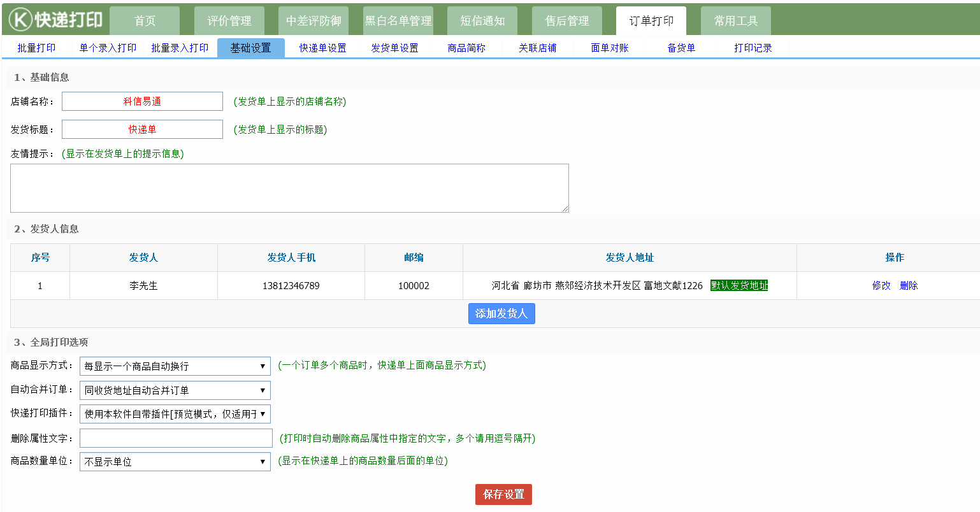Open 面单对账 page
Viewport: 980px width, 512px height.
click(x=610, y=48)
